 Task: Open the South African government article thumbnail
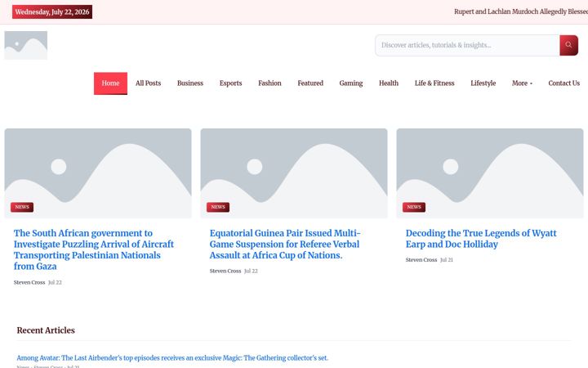(98, 173)
